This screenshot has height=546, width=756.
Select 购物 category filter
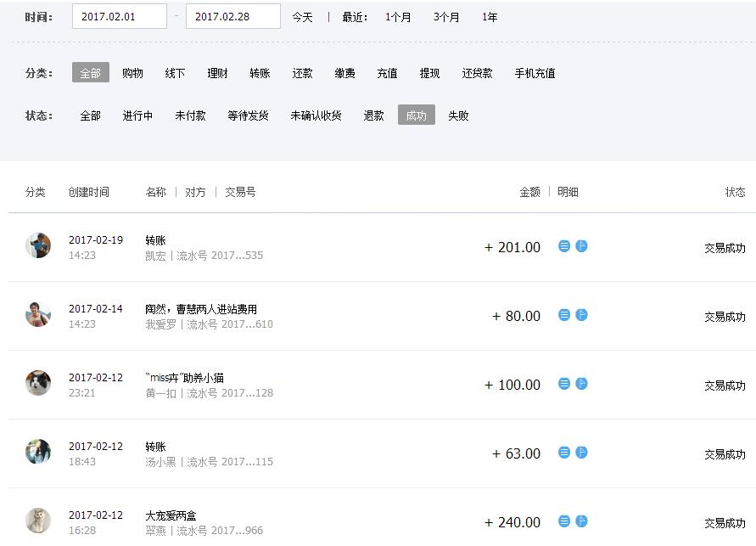[x=132, y=74]
